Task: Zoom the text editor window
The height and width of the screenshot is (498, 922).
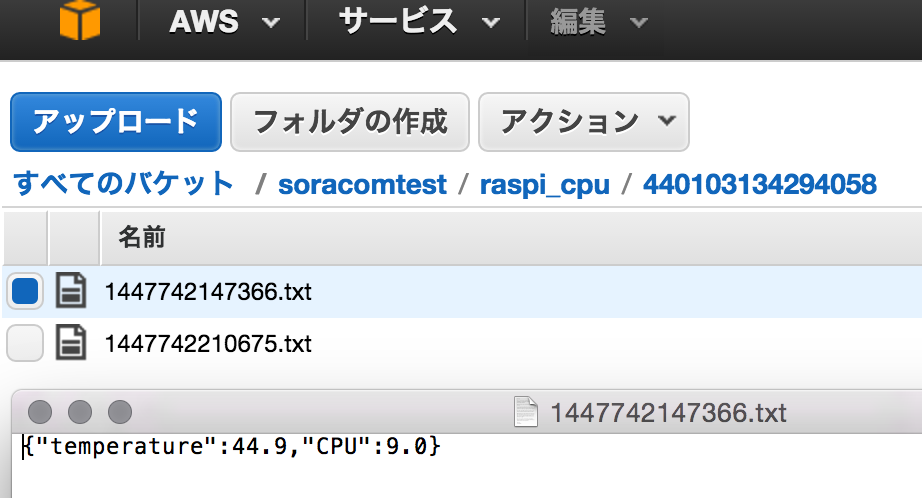Action: [x=120, y=412]
